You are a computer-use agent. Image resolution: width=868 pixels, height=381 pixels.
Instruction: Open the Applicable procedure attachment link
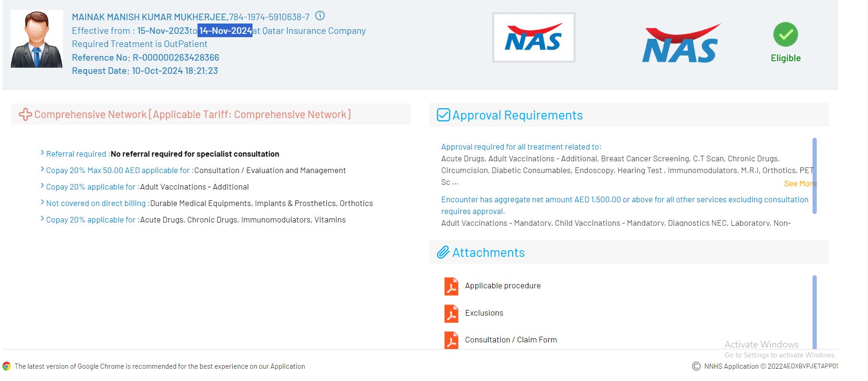click(503, 286)
